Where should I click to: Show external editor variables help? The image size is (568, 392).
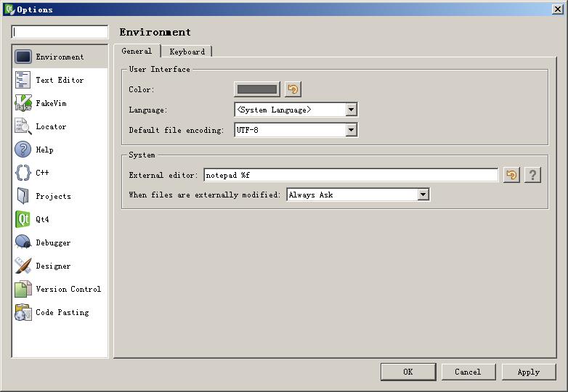click(532, 175)
